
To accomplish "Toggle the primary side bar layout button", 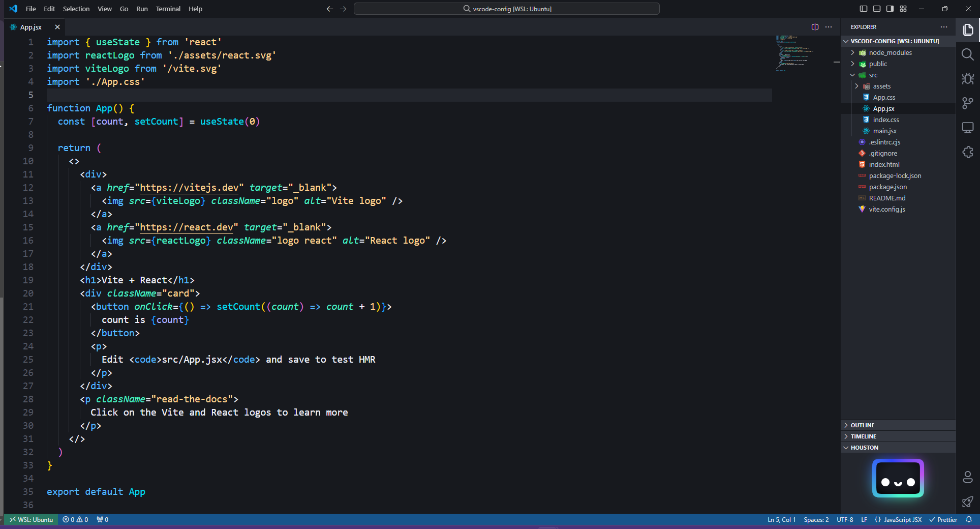I will point(863,9).
